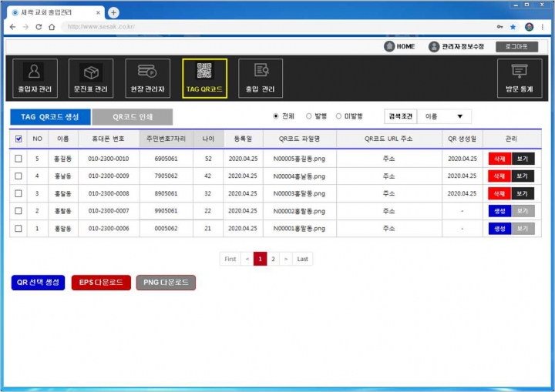The image size is (555, 392).
Task: View row 5 QR with 보기
Action: (x=523, y=159)
